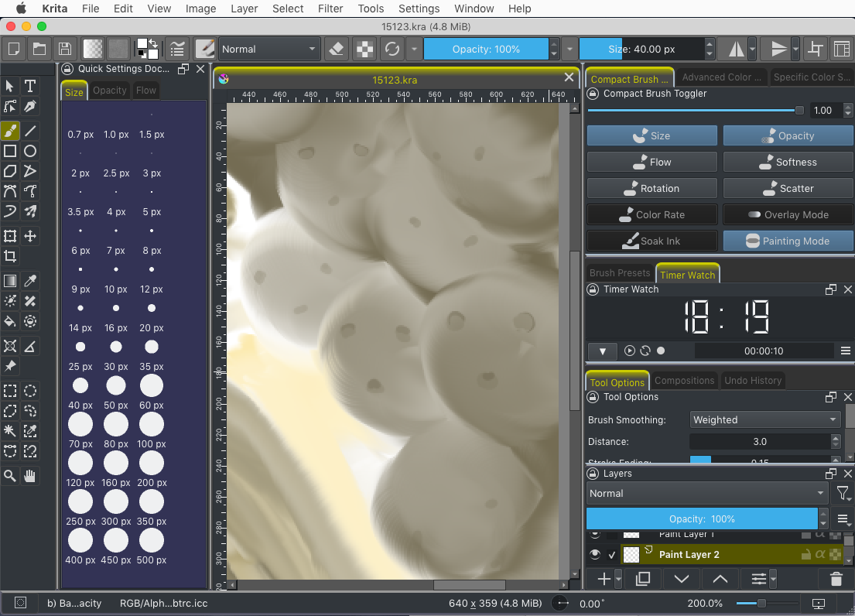Viewport: 855px width, 616px height.
Task: Click the Rotation brush option button
Action: tap(652, 188)
